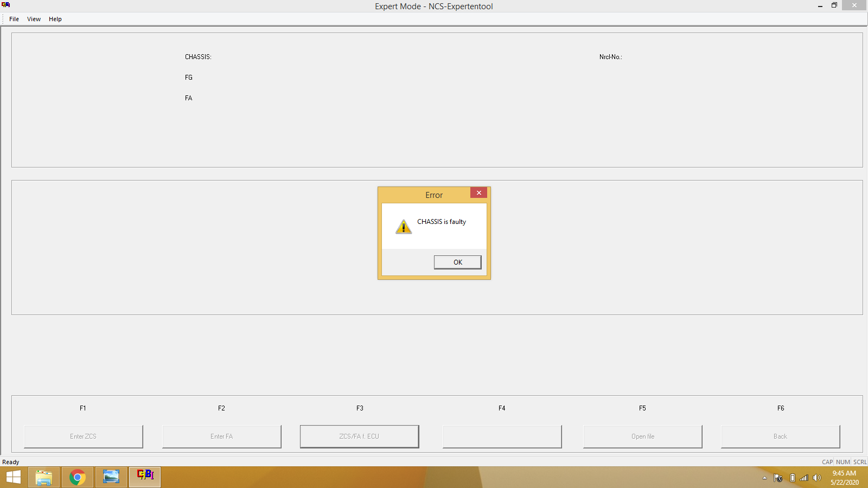The width and height of the screenshot is (868, 488).
Task: Click the blank F4 button
Action: click(x=502, y=436)
